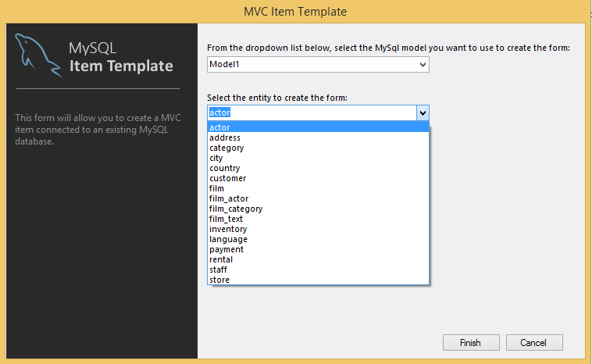Open the MySql model dropdown arrow

tap(423, 65)
